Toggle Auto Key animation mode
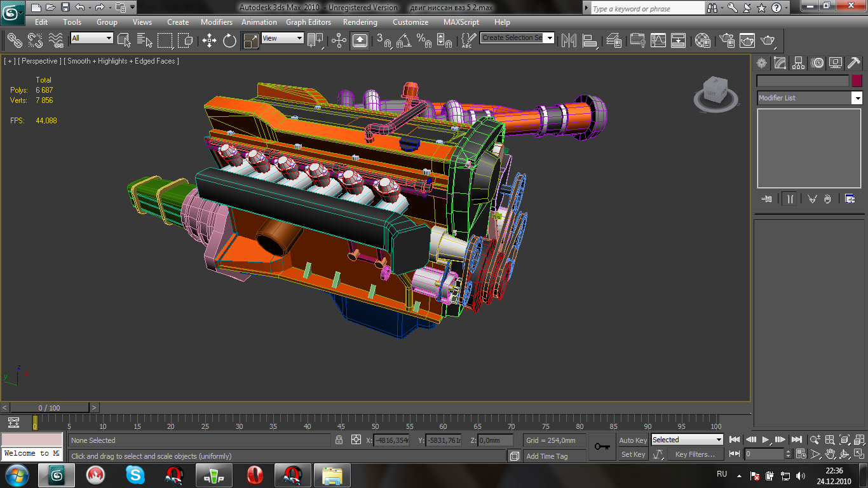 pos(633,440)
